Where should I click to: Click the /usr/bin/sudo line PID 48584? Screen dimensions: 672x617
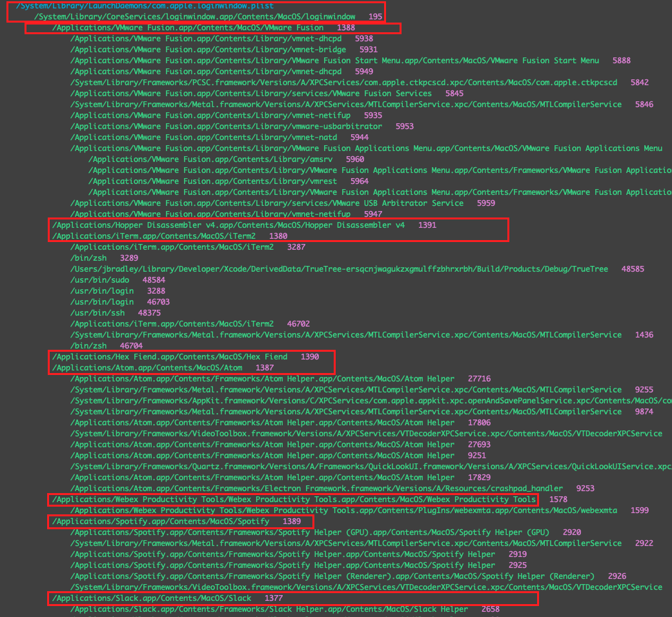pyautogui.click(x=117, y=280)
